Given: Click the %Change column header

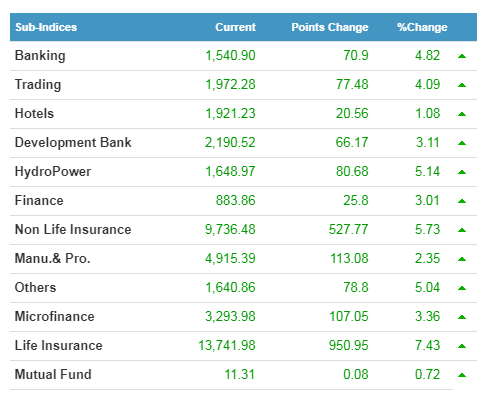Looking at the screenshot, I should [422, 27].
